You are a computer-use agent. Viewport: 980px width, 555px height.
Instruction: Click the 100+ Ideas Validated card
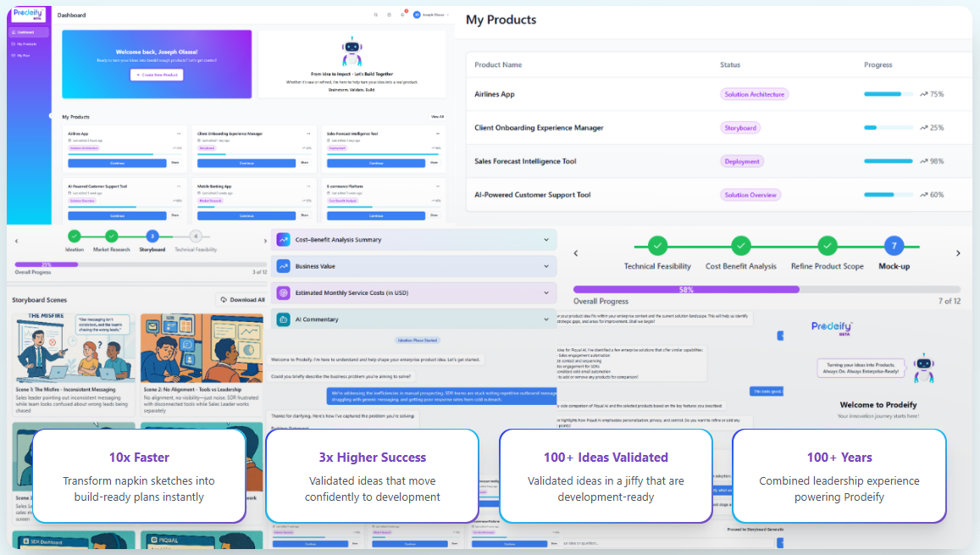click(x=606, y=476)
